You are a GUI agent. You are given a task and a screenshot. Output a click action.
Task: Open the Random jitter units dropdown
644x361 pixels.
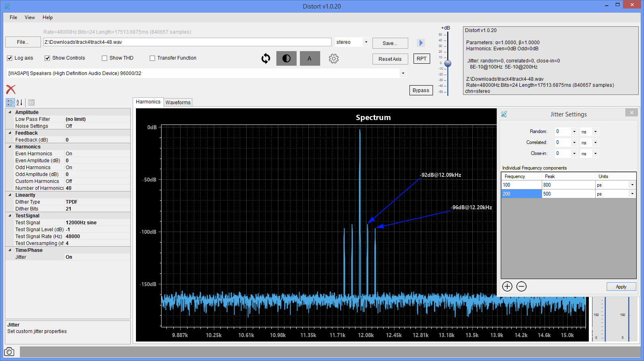pyautogui.click(x=595, y=132)
